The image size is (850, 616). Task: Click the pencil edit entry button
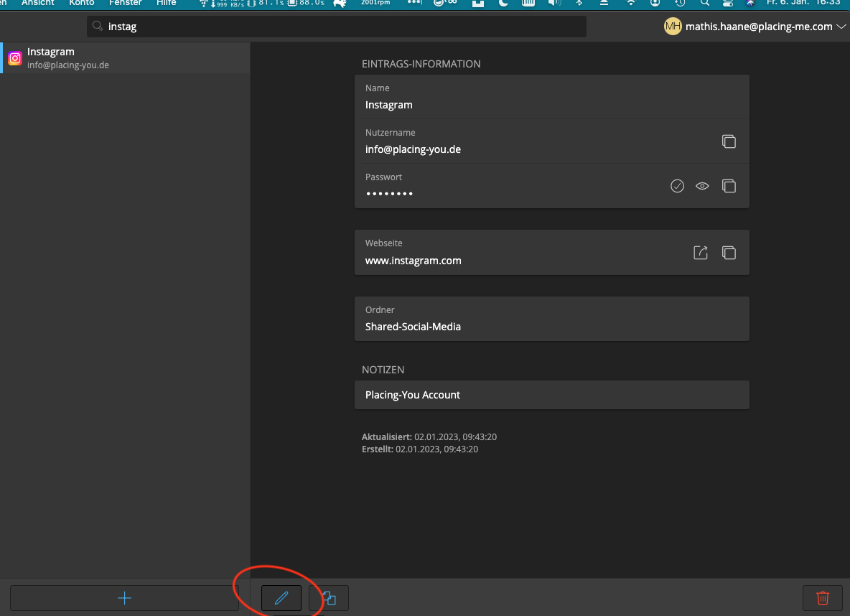click(x=281, y=598)
